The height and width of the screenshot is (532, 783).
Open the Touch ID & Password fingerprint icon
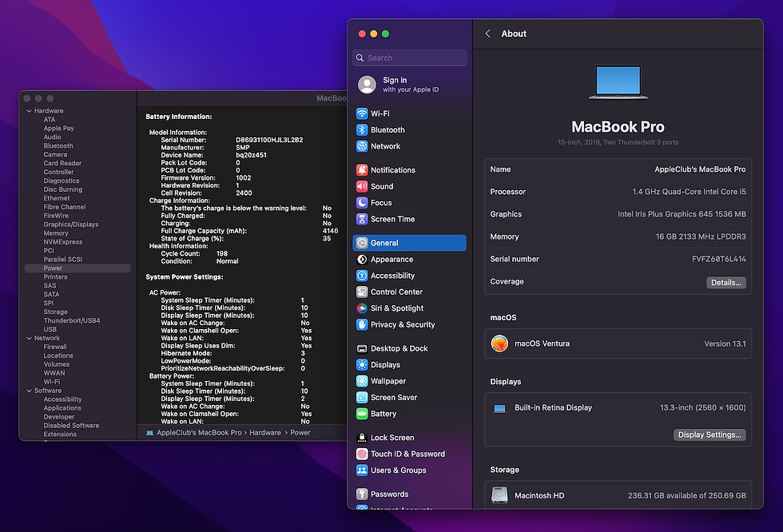(362, 455)
